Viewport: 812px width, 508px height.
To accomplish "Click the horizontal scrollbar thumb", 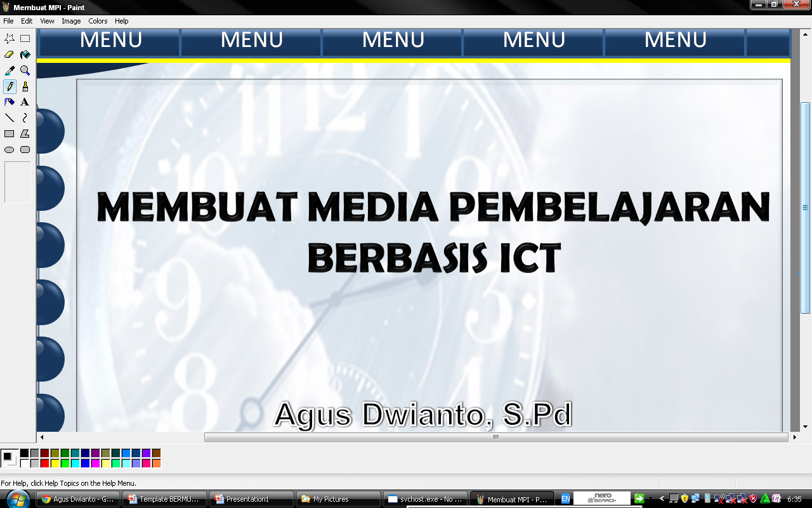I will click(496, 437).
